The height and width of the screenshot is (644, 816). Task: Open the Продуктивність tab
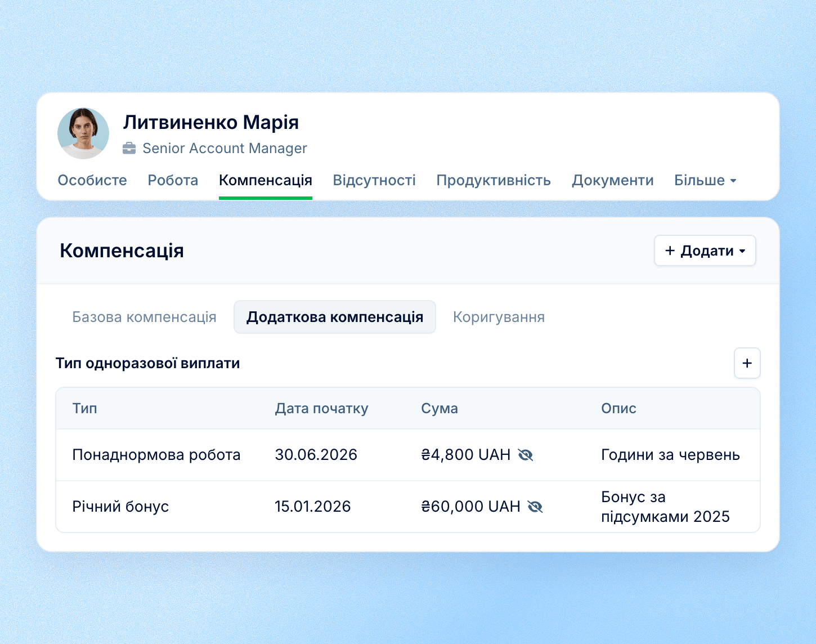click(494, 180)
